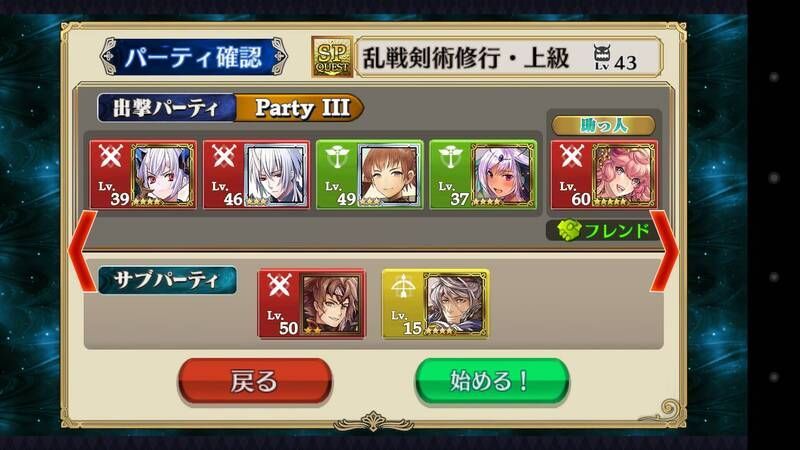The height and width of the screenshot is (450, 800).
Task: Click the green フレンド badge icon
Action: point(569,231)
